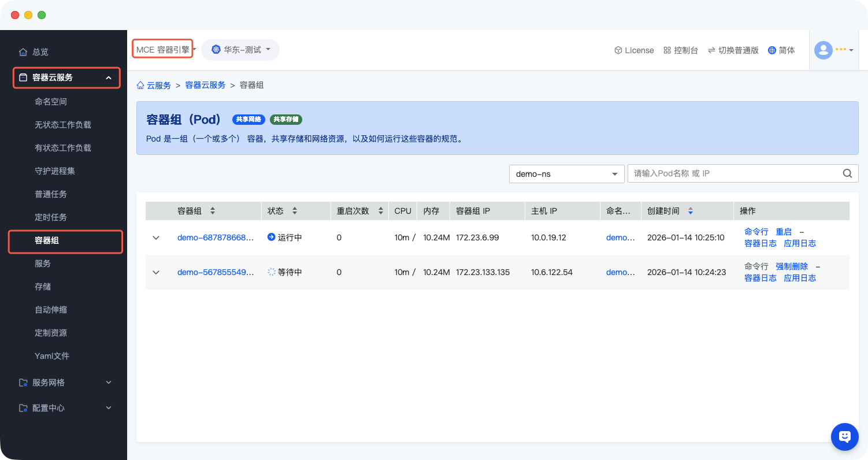868x460 pixels.
Task: Open the demo-ns namespace dropdown
Action: coord(566,173)
